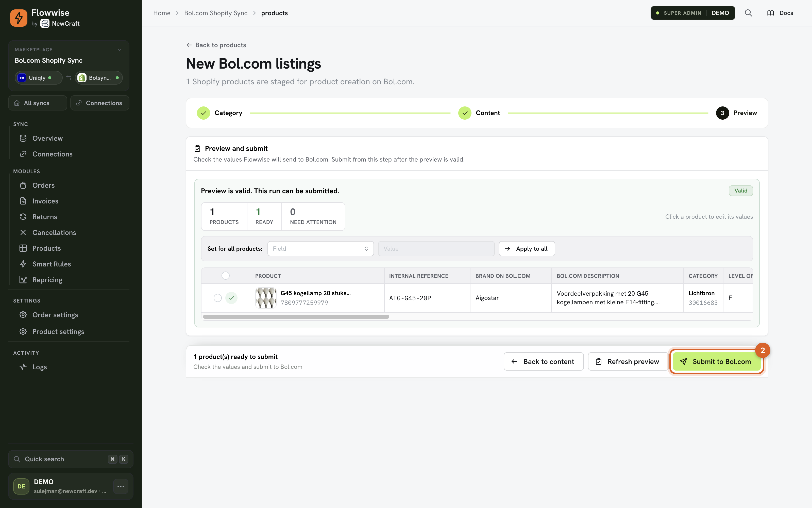
Task: Open the Field dropdown for all products
Action: (x=320, y=249)
